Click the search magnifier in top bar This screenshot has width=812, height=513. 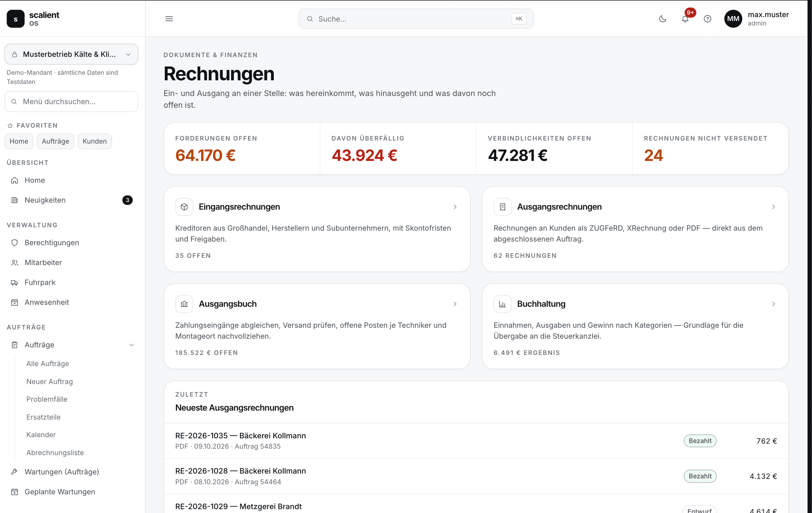tap(310, 19)
